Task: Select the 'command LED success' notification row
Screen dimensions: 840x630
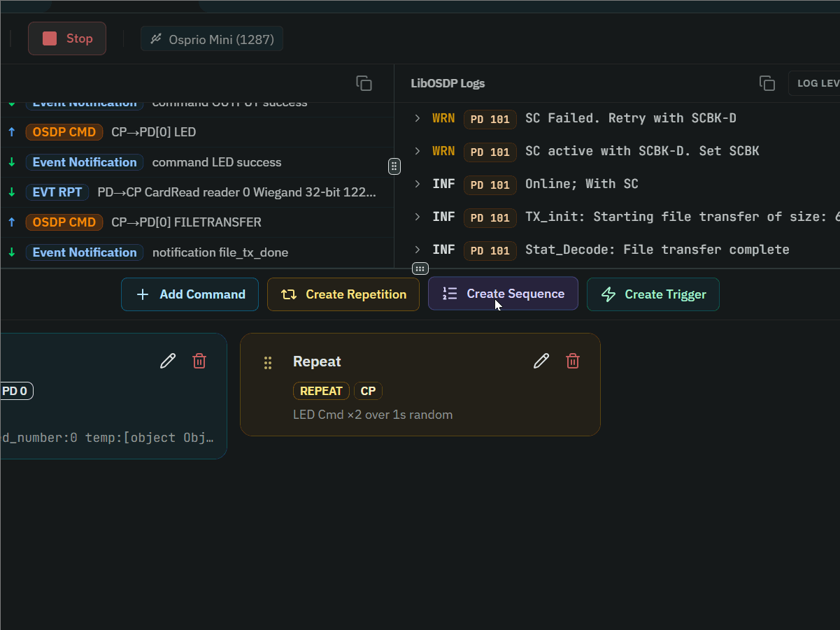Action: (197, 162)
